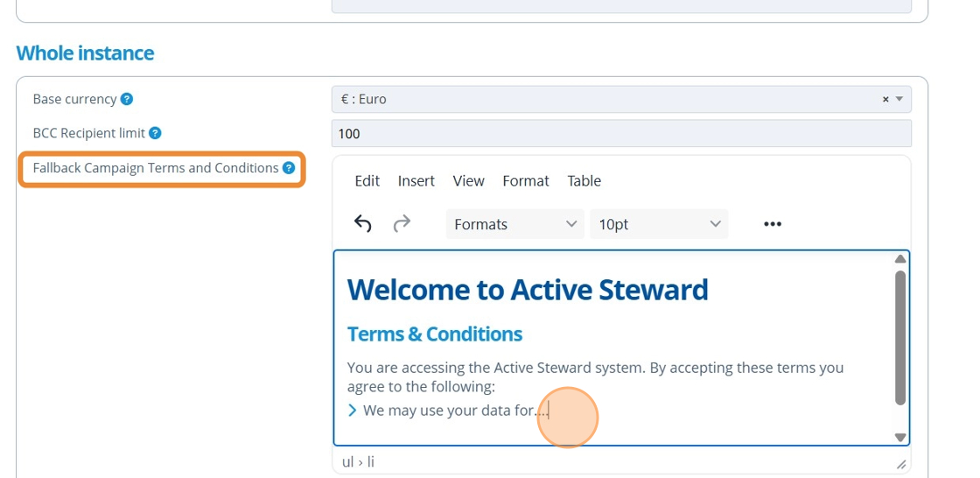Viewport: 980px width, 478px height.
Task: Open the Table menu in the editor
Action: [584, 181]
